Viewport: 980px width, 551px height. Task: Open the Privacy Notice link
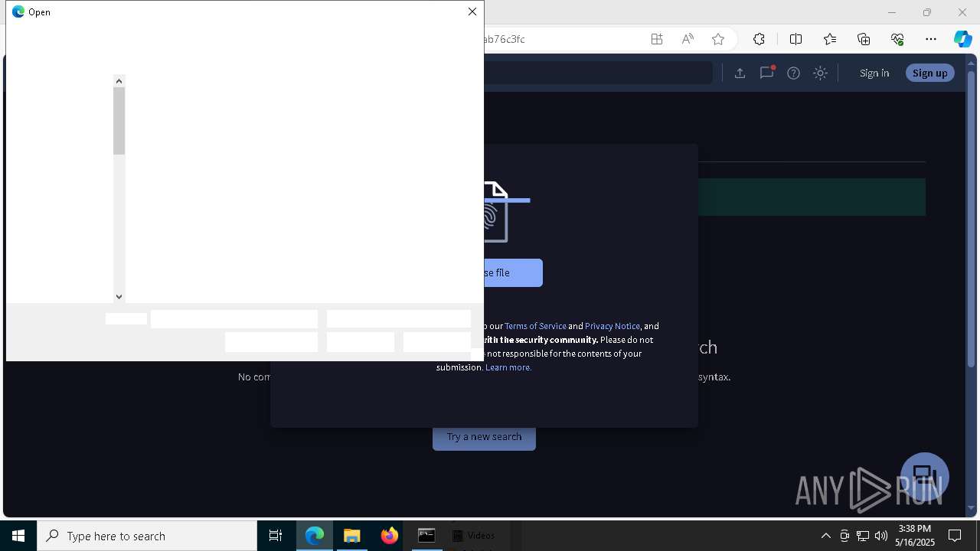click(612, 326)
